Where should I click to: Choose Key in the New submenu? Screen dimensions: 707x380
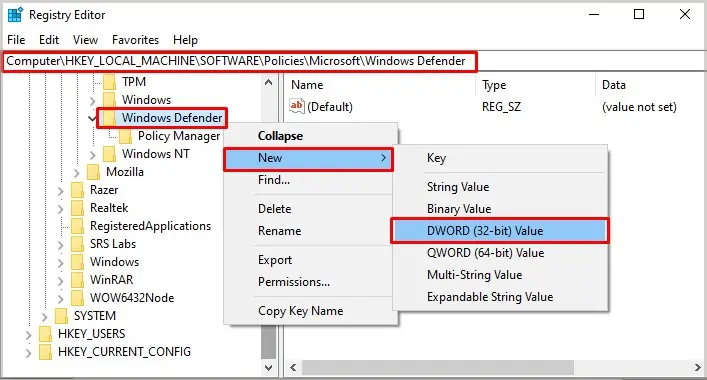(500, 158)
